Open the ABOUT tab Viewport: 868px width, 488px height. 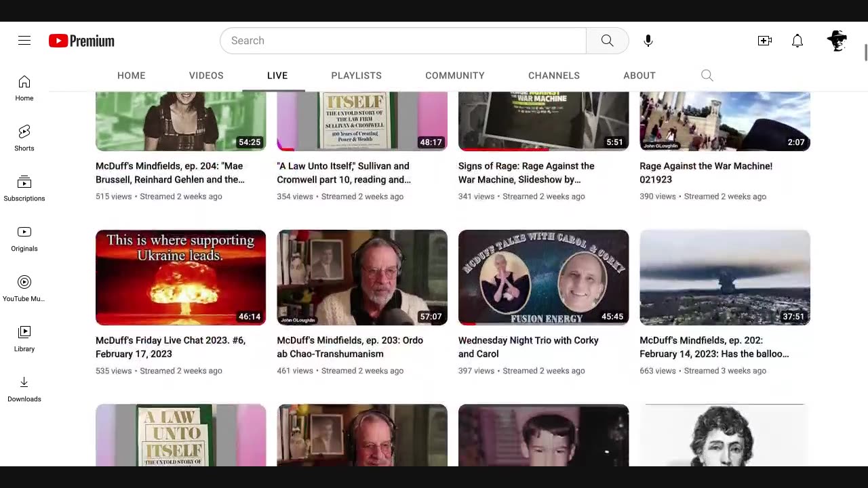(x=639, y=75)
